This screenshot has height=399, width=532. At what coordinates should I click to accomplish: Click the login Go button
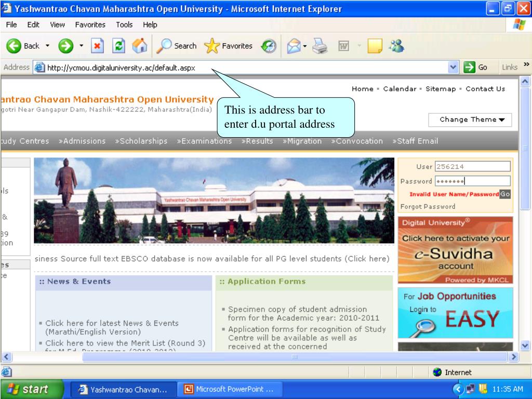[505, 194]
